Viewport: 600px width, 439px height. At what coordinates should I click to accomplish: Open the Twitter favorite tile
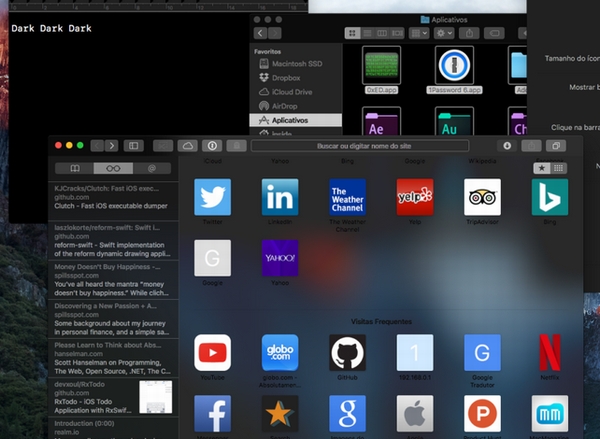212,197
